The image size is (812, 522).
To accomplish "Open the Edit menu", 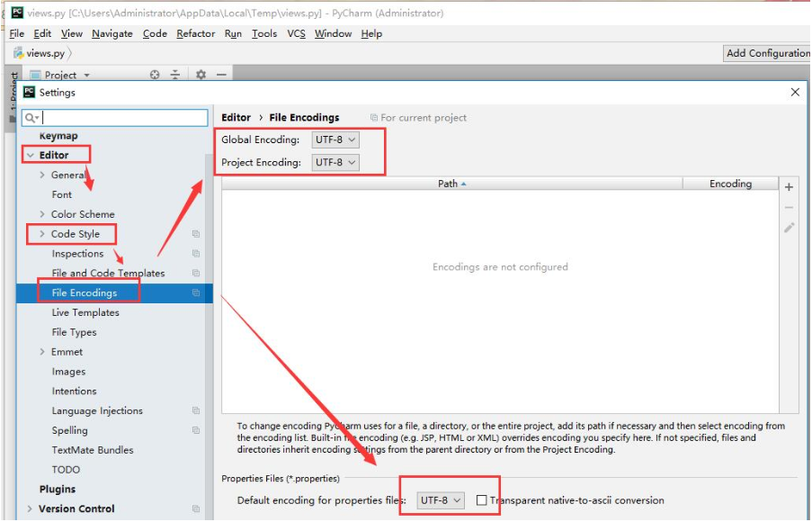I will (42, 33).
